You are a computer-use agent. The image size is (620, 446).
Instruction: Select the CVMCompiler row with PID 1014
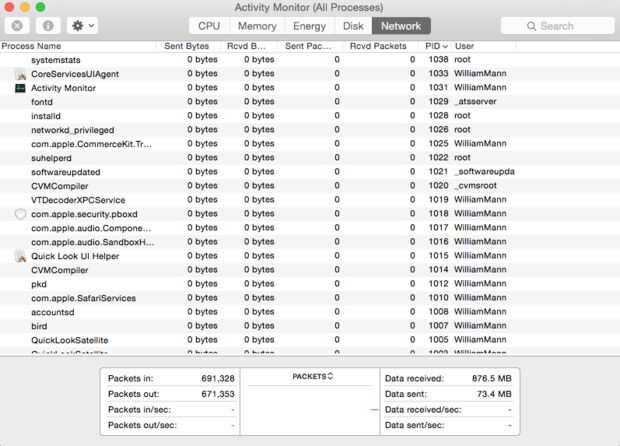coord(310,270)
